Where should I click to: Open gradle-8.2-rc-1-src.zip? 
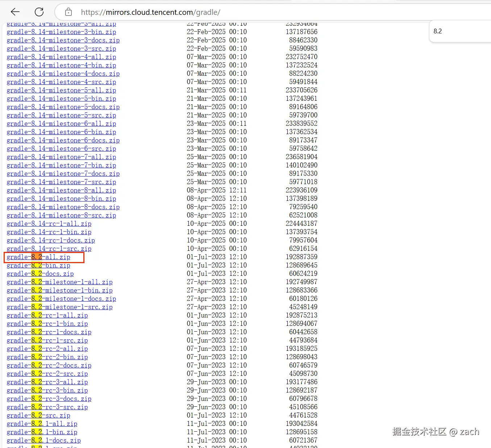[47, 340]
